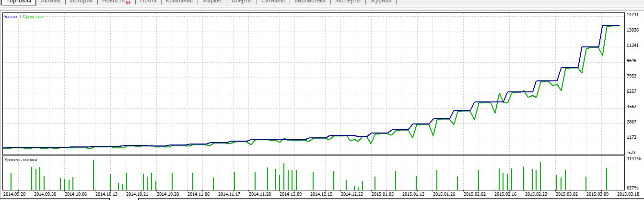Switch to the Торговля tab
644x200 pixels.
coord(18,1)
